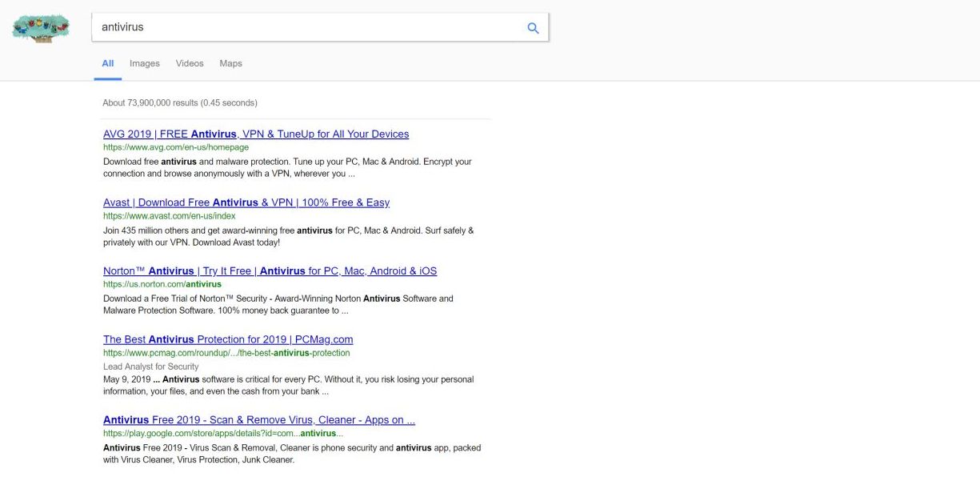Click Avast description starting Join 435 million

tap(289, 236)
